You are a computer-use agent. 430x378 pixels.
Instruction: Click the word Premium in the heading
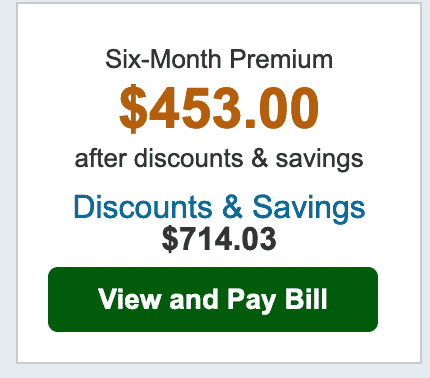click(281, 59)
